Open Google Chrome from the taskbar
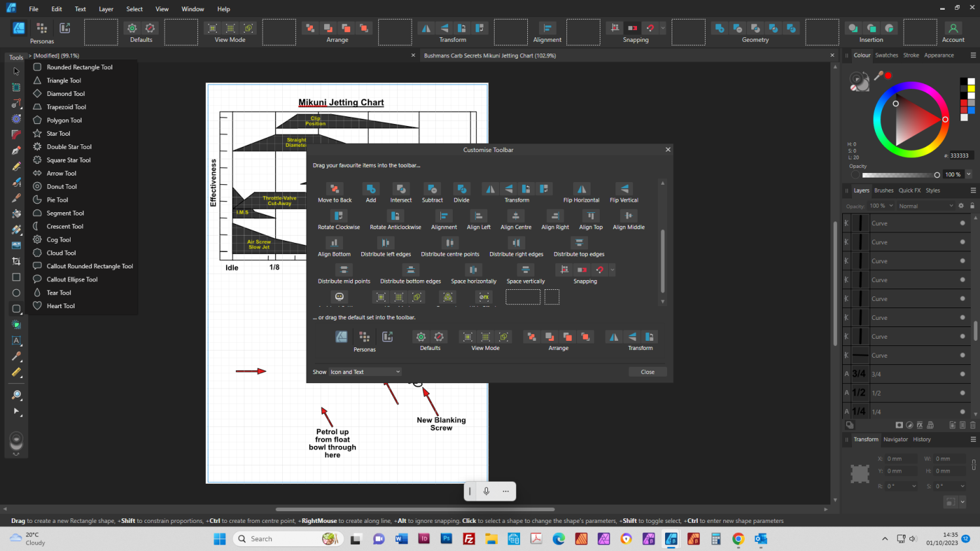Screen dimensions: 980x551 point(738,539)
